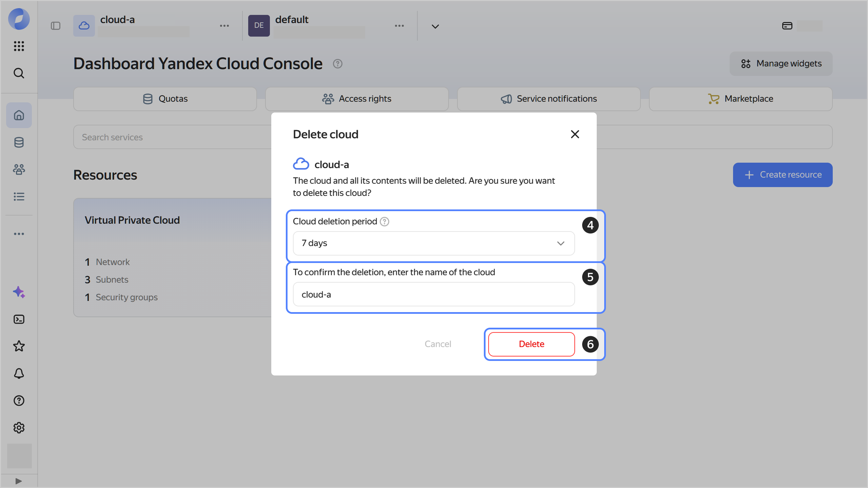The image size is (868, 488).
Task: Click the cloud name confirmation field
Action: point(434,294)
